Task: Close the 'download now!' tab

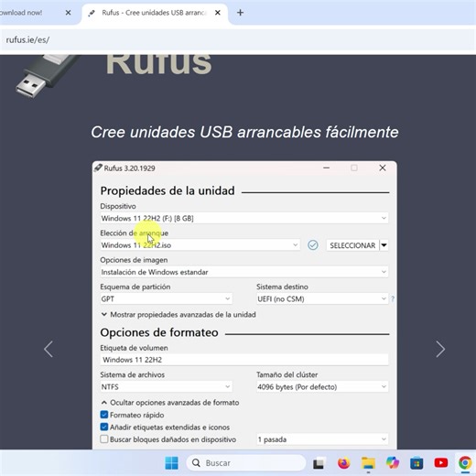Action: tap(69, 13)
